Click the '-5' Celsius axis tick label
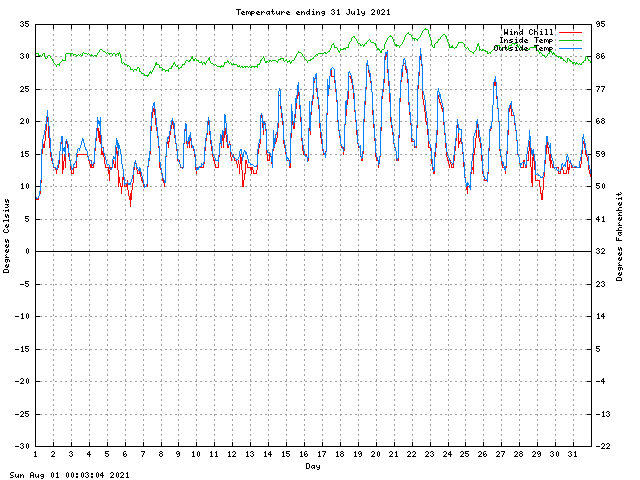This screenshot has width=640, height=480. [24, 284]
